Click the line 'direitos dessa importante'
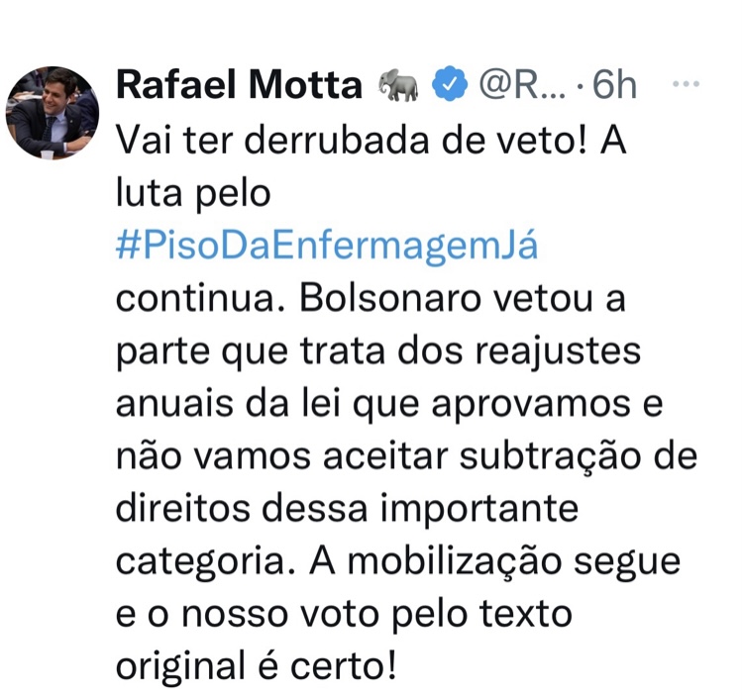Viewport: 743px width, 700px height. (348, 510)
